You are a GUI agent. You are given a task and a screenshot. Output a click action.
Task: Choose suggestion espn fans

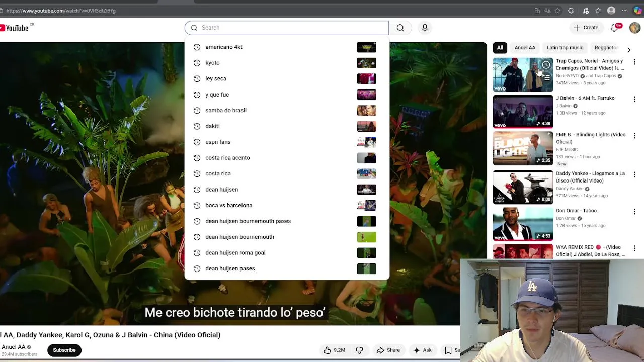tap(287, 142)
